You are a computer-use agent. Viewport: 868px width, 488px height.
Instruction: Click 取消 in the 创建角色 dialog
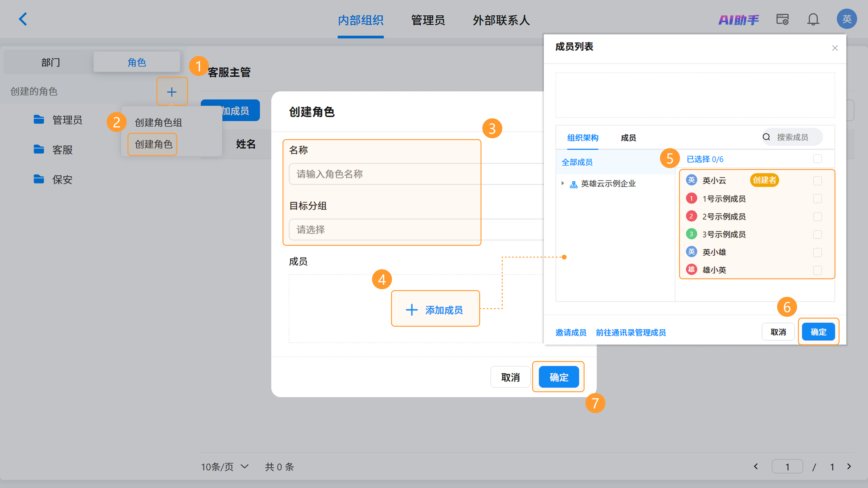click(510, 377)
